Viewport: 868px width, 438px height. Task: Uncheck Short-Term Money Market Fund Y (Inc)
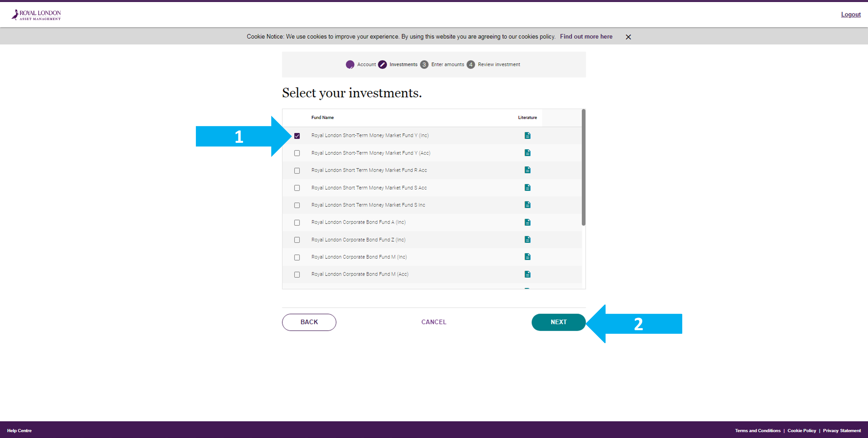pyautogui.click(x=297, y=136)
